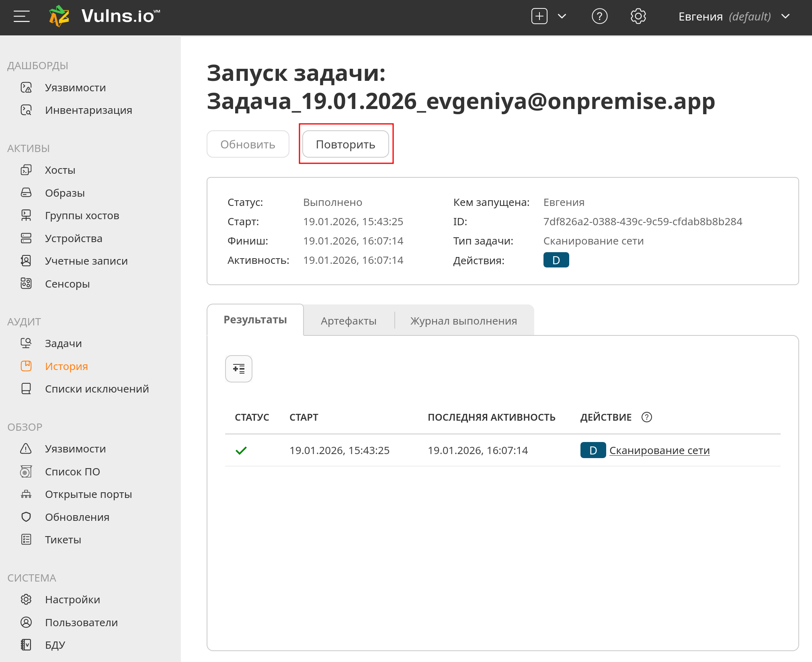Open the БДУ sidebar item

(x=55, y=645)
